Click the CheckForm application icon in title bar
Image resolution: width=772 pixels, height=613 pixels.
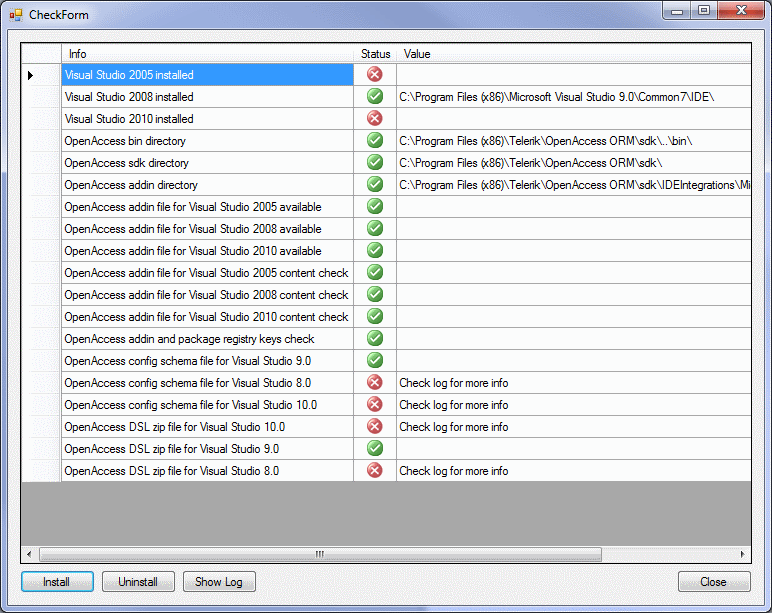16,15
